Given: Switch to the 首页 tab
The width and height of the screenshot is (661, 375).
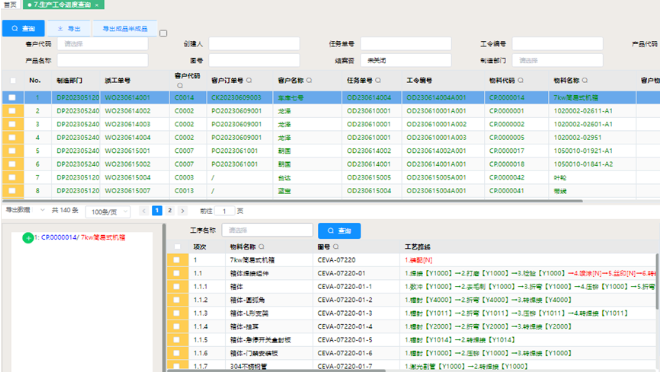Looking at the screenshot, I should click(x=10, y=5).
